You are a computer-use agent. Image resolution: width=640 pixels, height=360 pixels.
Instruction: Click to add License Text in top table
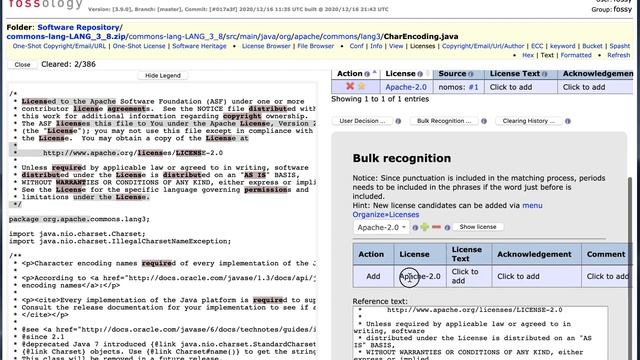pyautogui.click(x=511, y=87)
